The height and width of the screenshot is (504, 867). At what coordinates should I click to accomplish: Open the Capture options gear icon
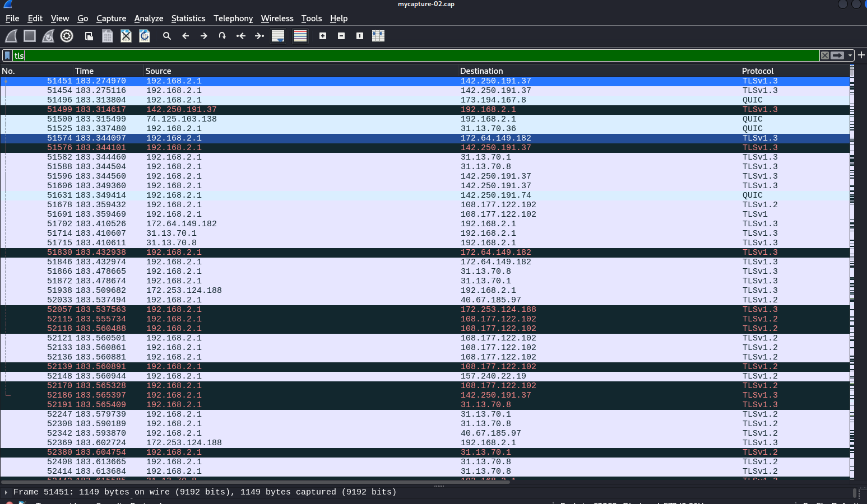67,36
